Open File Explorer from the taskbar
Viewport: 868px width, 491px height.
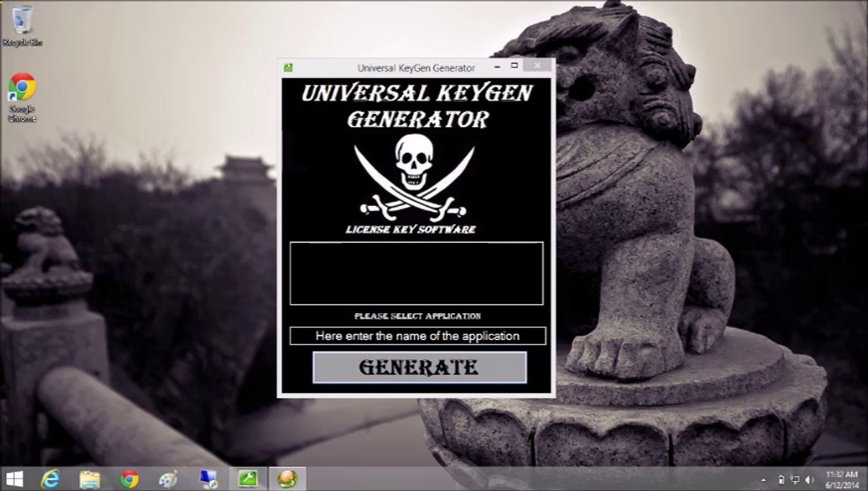click(x=89, y=479)
